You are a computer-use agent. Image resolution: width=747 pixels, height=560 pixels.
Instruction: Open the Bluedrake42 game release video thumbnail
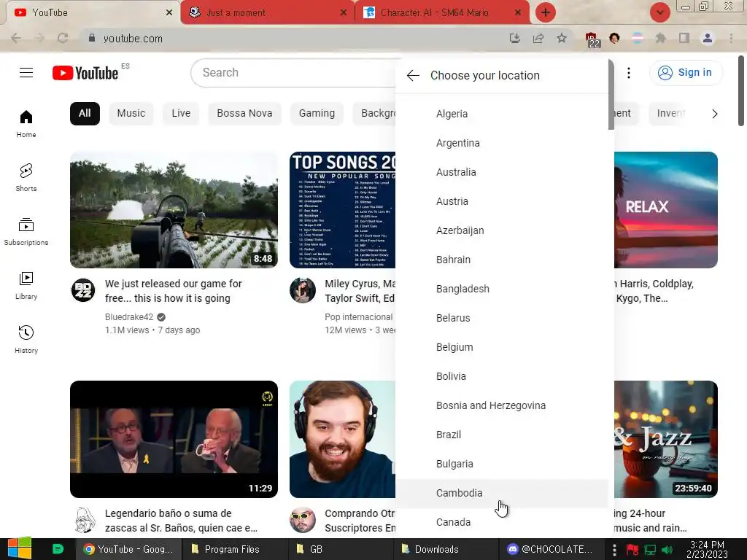[x=174, y=210]
